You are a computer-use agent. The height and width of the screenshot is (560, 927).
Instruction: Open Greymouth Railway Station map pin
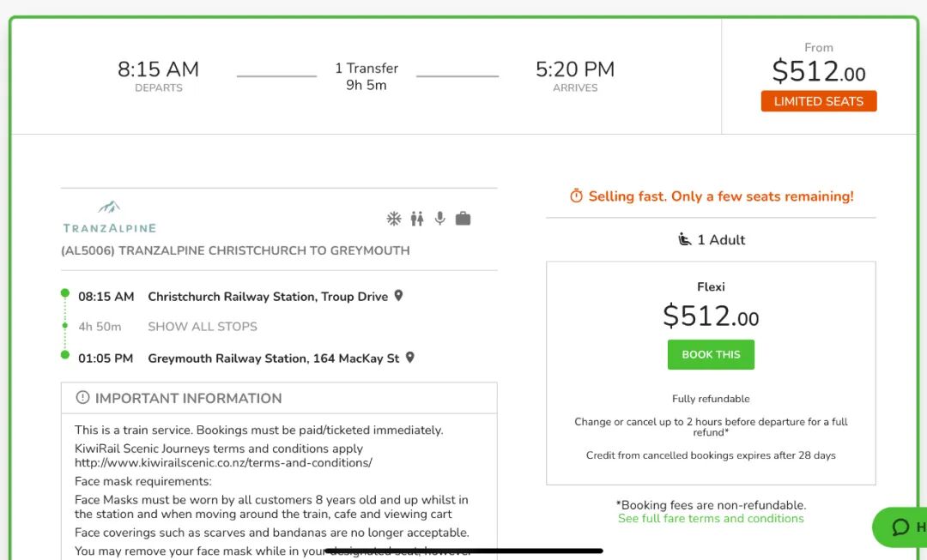(x=410, y=358)
